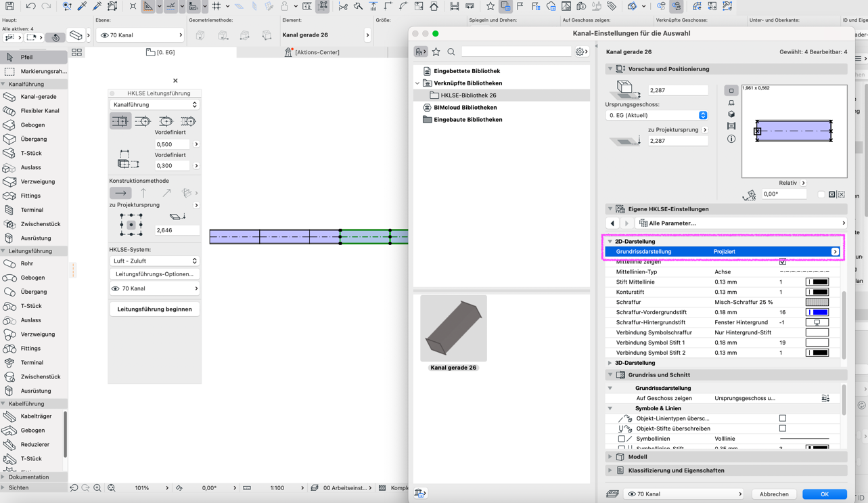Collapse the Kanalführung toolbox group
The width and height of the screenshot is (868, 503).
tap(4, 85)
